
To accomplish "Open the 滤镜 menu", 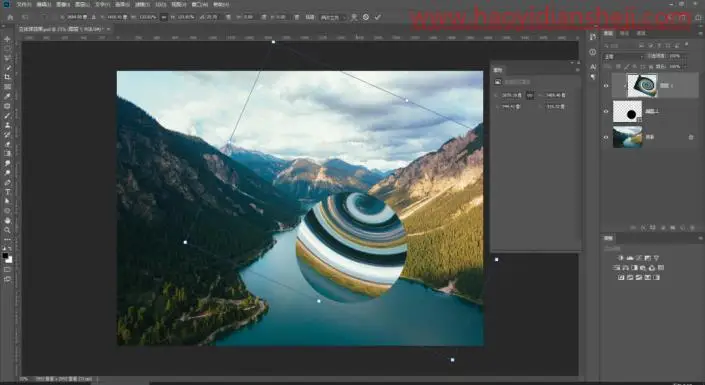I will tap(142, 4).
